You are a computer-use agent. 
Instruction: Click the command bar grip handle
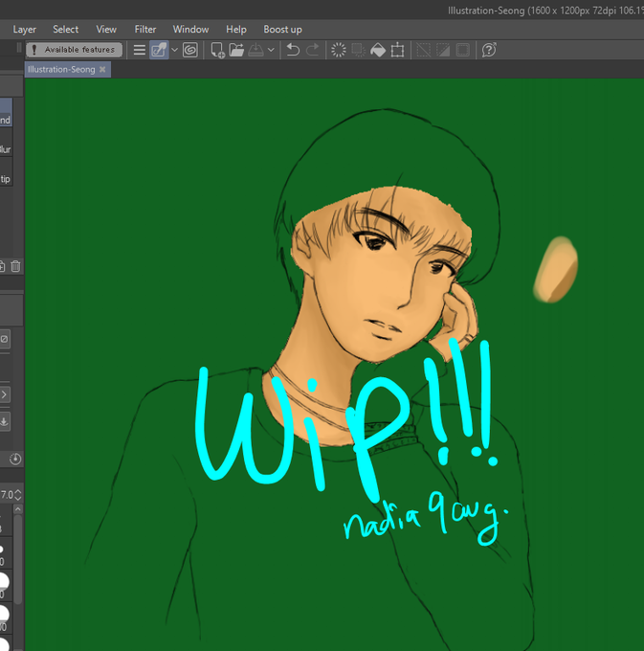[19, 48]
